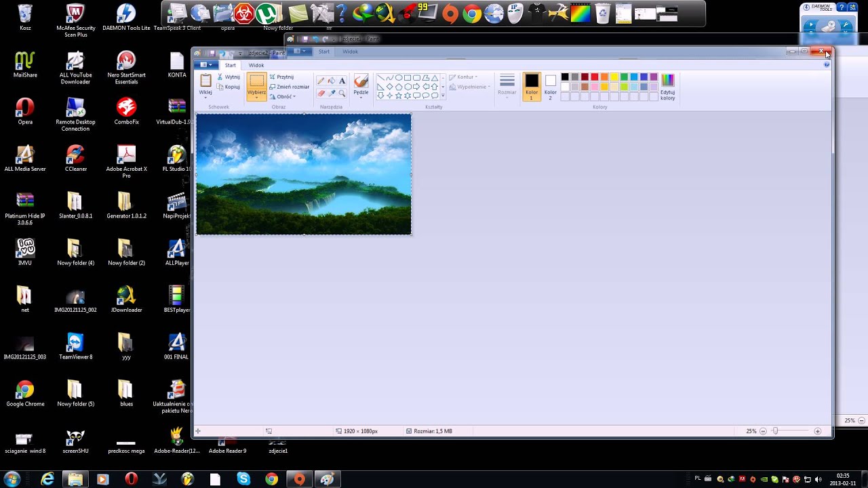The width and height of the screenshot is (868, 488).
Task: Activate Kolor 1 foreground color
Action: (532, 87)
